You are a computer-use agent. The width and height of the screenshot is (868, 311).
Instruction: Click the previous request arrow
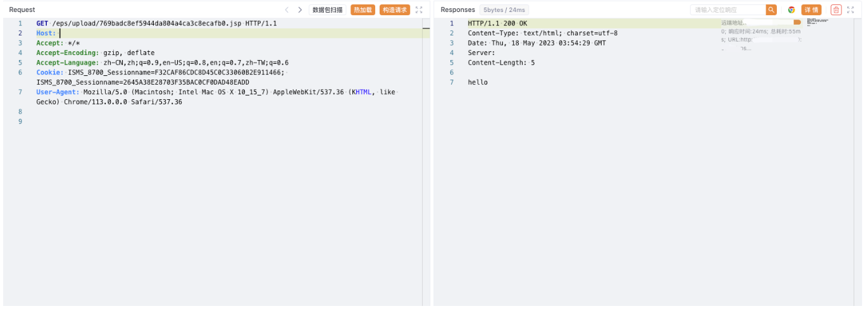point(287,10)
